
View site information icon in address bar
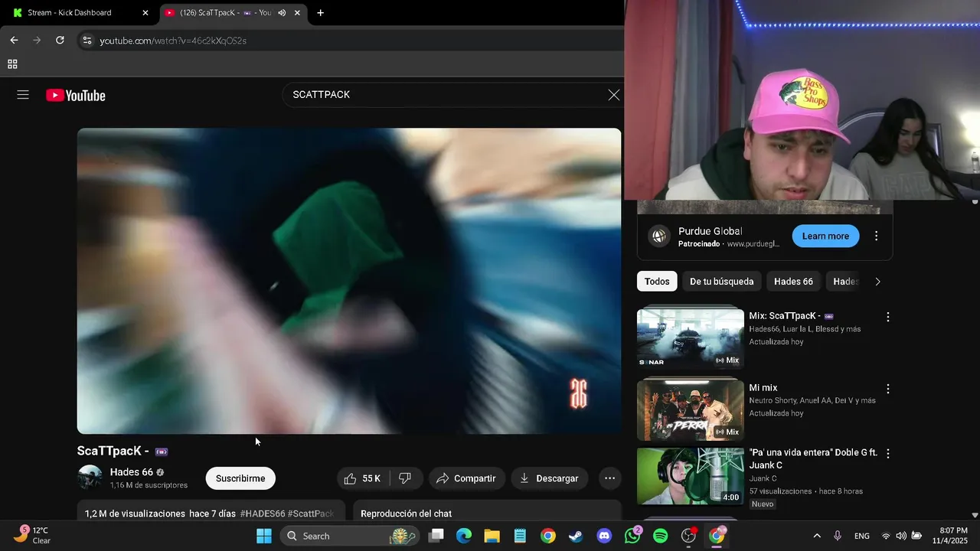point(87,41)
